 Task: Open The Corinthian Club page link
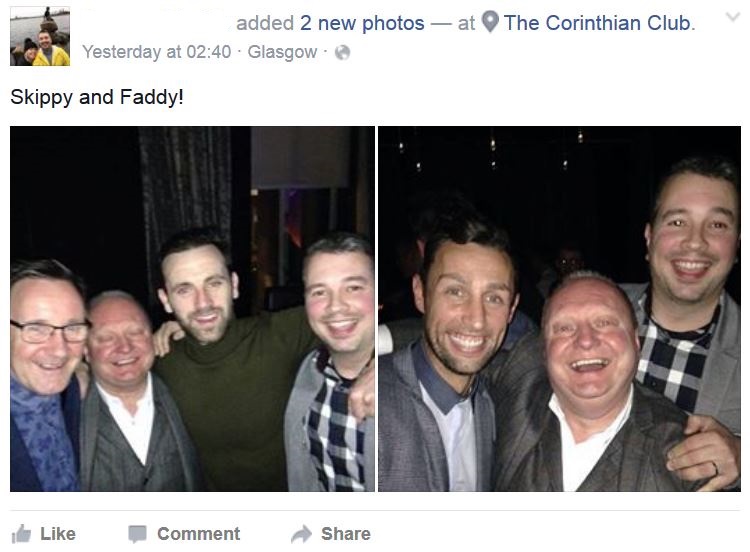[598, 23]
